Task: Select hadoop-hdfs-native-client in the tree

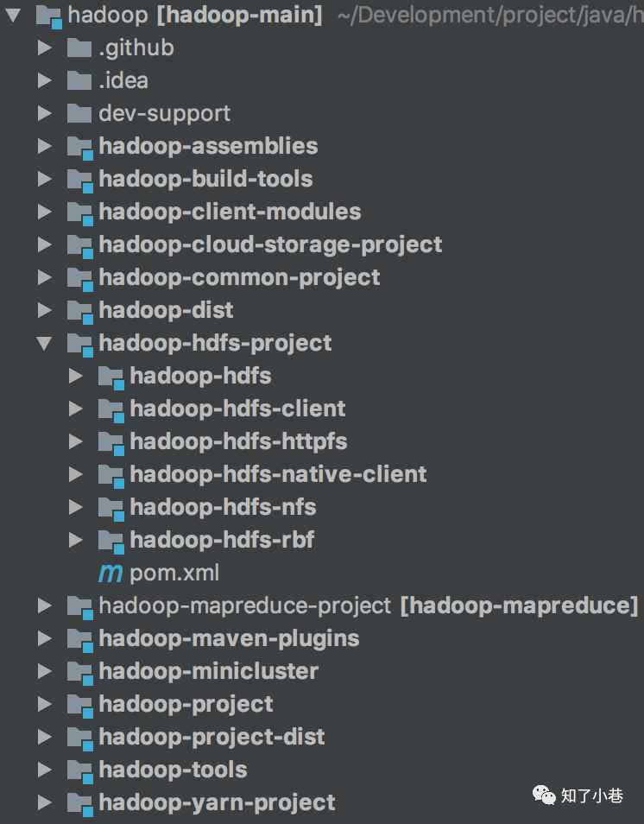Action: (278, 474)
